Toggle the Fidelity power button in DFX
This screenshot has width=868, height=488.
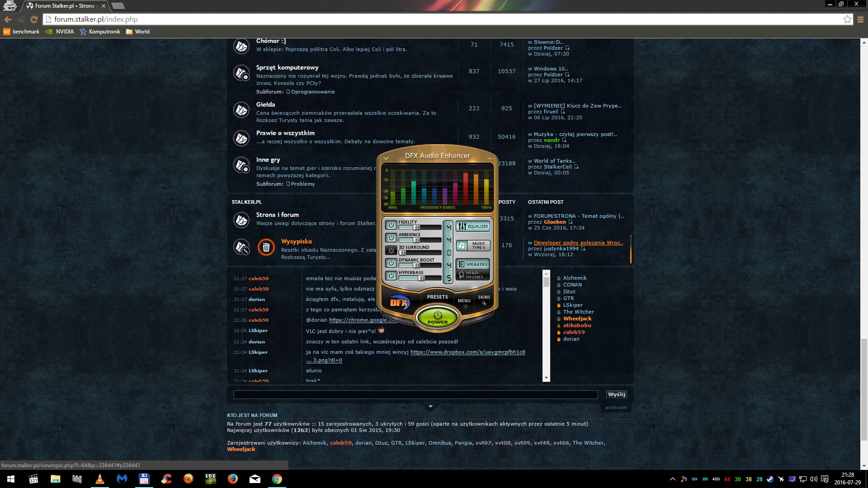coord(391,225)
